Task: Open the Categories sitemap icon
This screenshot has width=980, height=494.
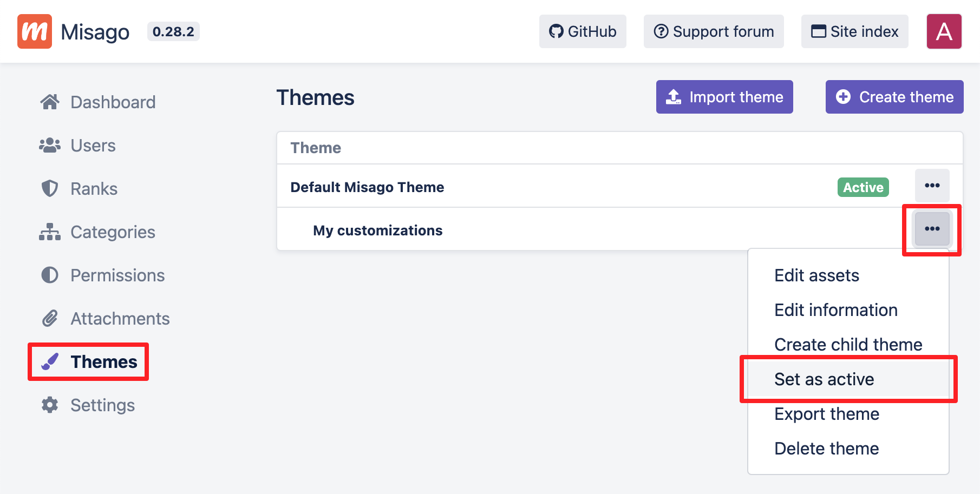Action: coord(50,232)
